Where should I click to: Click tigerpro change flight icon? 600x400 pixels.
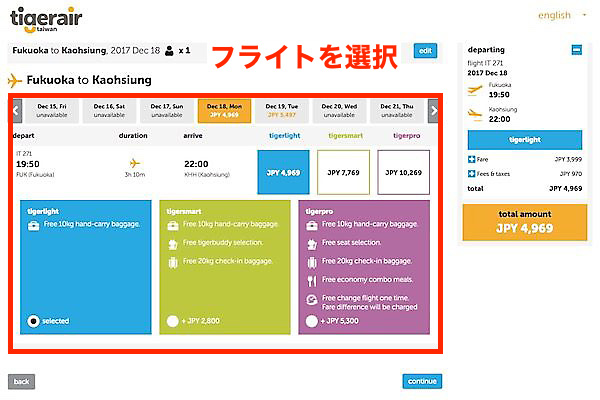(x=312, y=300)
